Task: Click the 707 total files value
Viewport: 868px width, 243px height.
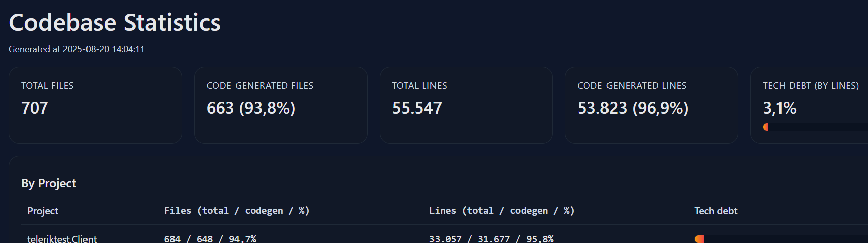Action: click(35, 108)
